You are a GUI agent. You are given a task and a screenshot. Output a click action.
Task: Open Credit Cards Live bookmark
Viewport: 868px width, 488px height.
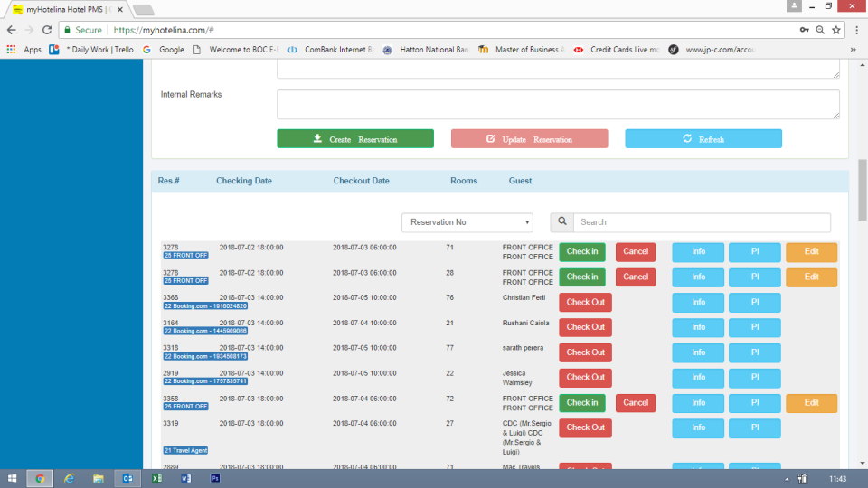617,49
